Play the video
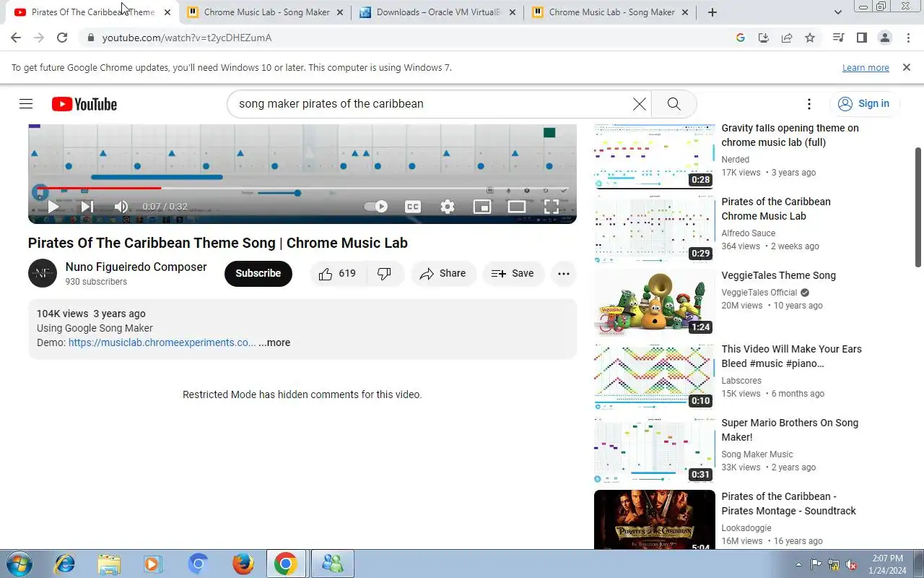The width and height of the screenshot is (924, 578). tap(53, 207)
